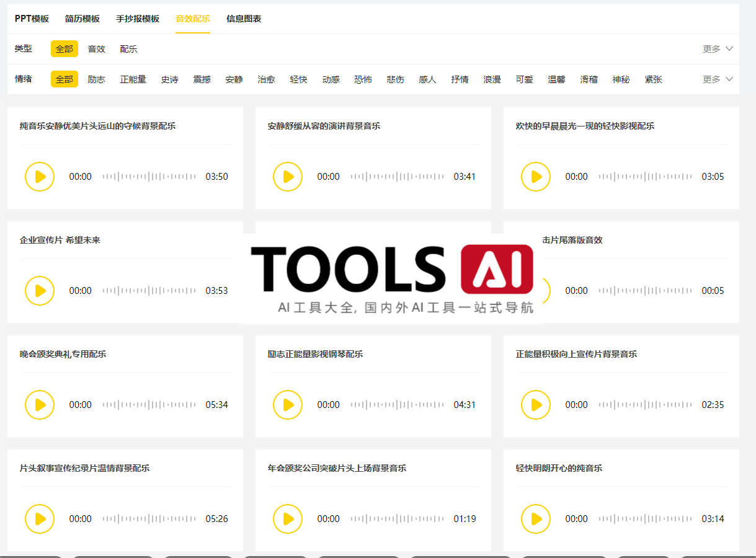Select the 音效 type filter
This screenshot has width=756, height=558.
tap(96, 49)
